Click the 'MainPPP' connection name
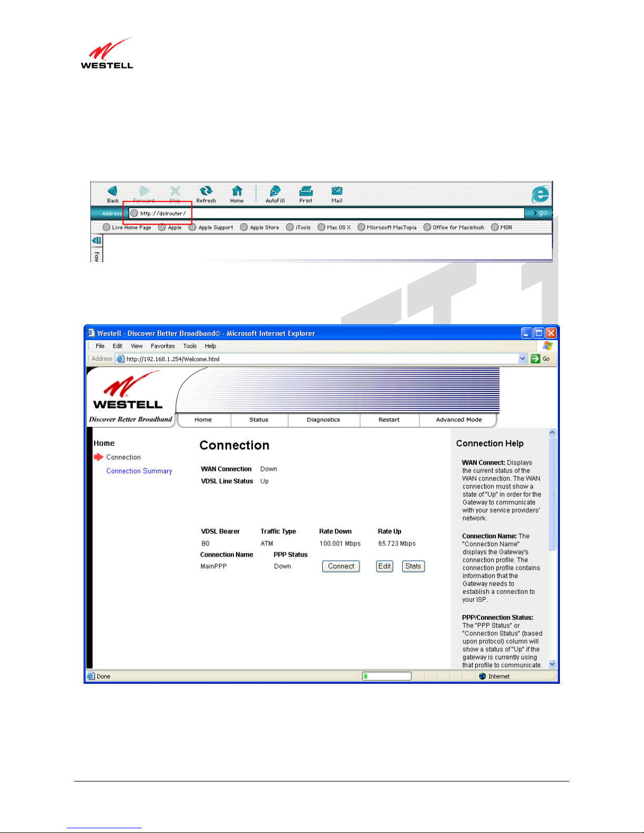The height and width of the screenshot is (833, 644). click(x=213, y=567)
